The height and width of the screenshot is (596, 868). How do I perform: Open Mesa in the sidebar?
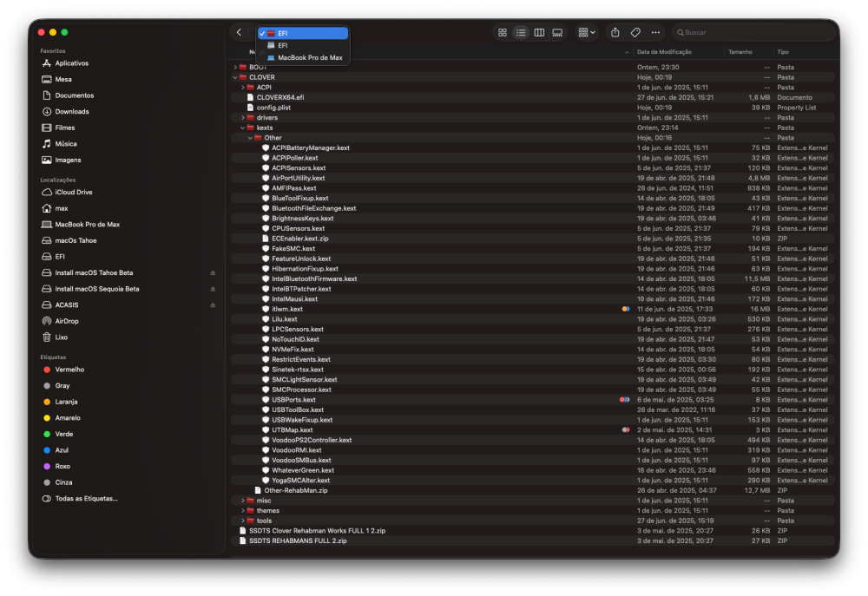(63, 80)
